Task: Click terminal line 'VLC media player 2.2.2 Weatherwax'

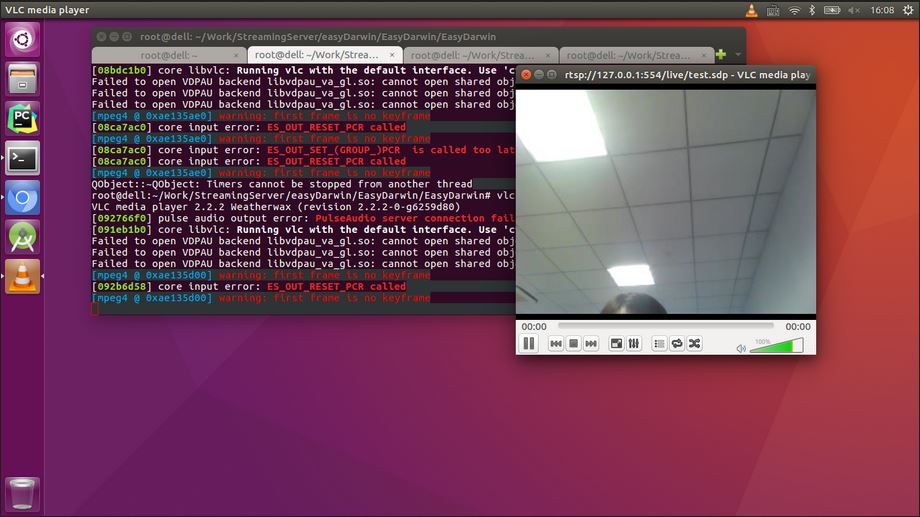Action: click(276, 207)
